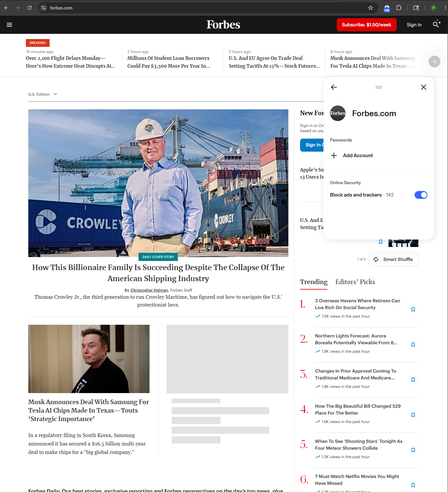Switch to the Trending tab
Screen dimensions: 448x492
click(x=314, y=282)
